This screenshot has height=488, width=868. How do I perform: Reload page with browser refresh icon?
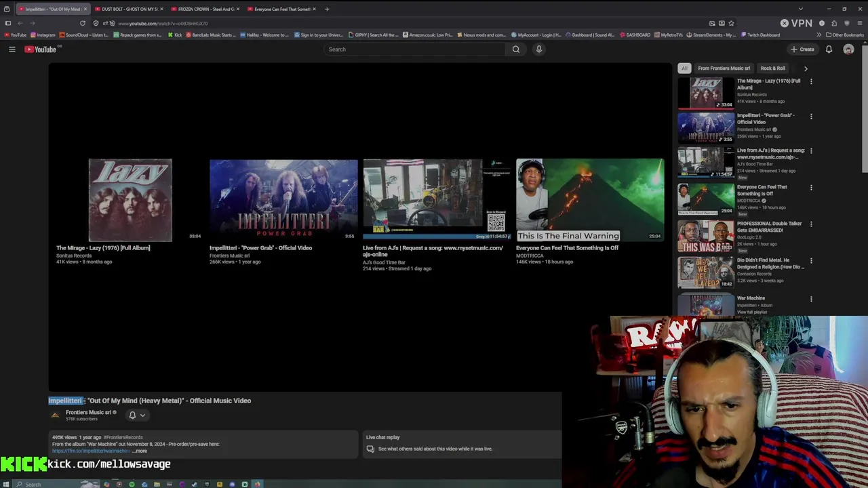tap(83, 23)
